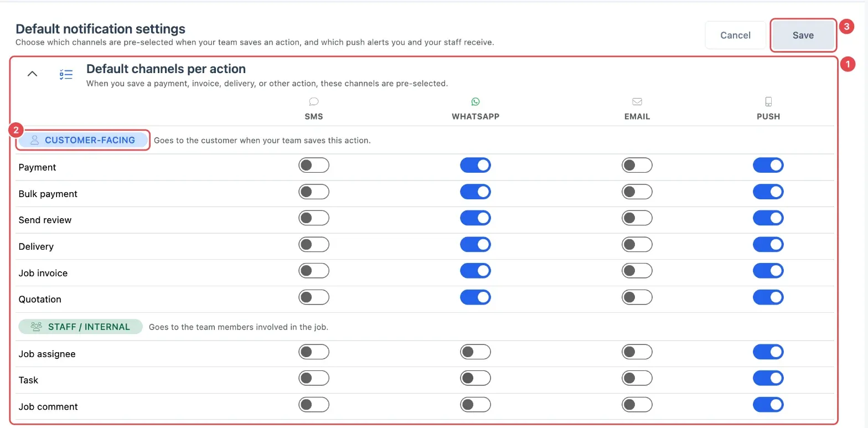Viewport: 868px width, 428px height.
Task: Disable Push for Quotation
Action: click(x=768, y=297)
